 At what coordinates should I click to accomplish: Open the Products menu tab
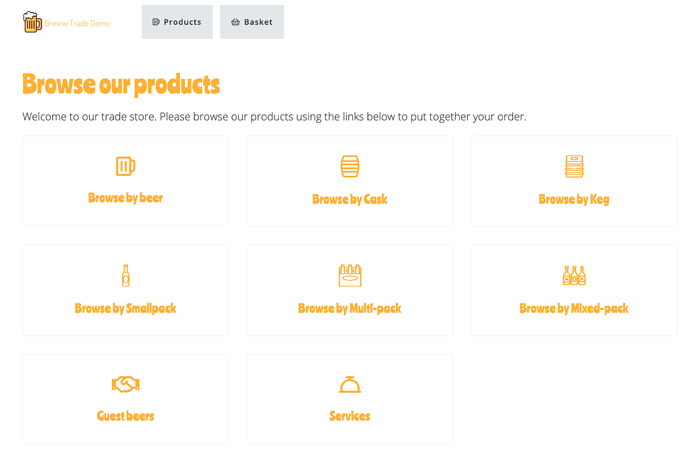tap(177, 22)
